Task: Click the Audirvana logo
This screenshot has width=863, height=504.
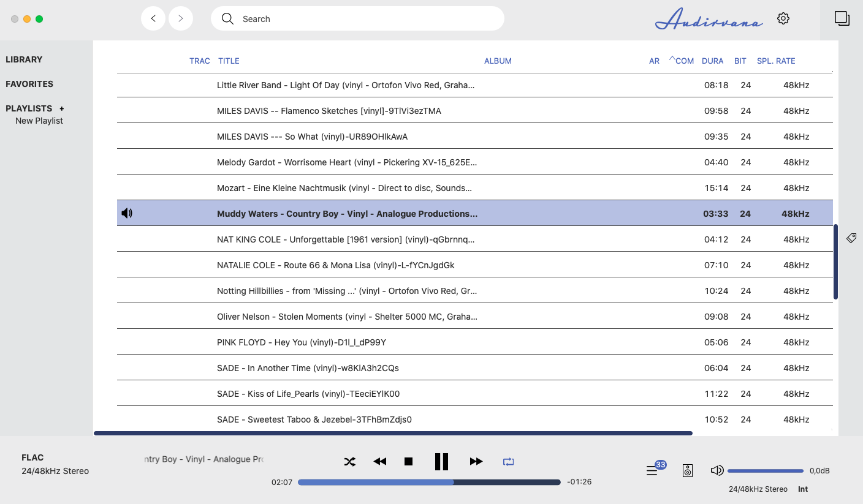Action: (709, 19)
